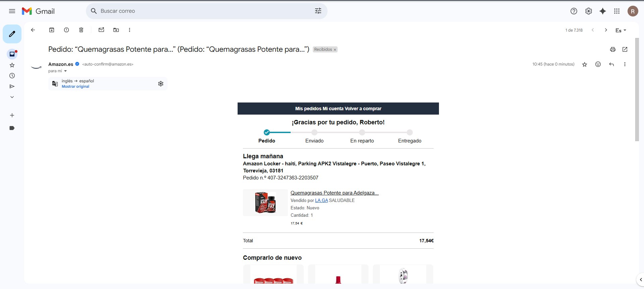
Task: Click the 'Llega mañana' delivery heading
Action: pos(263,156)
